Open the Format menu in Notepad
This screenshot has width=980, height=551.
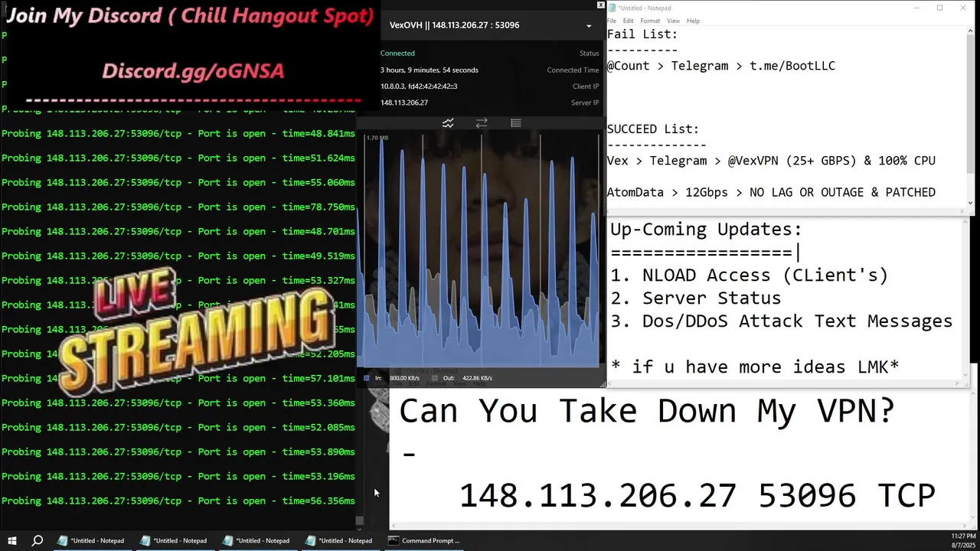click(650, 21)
